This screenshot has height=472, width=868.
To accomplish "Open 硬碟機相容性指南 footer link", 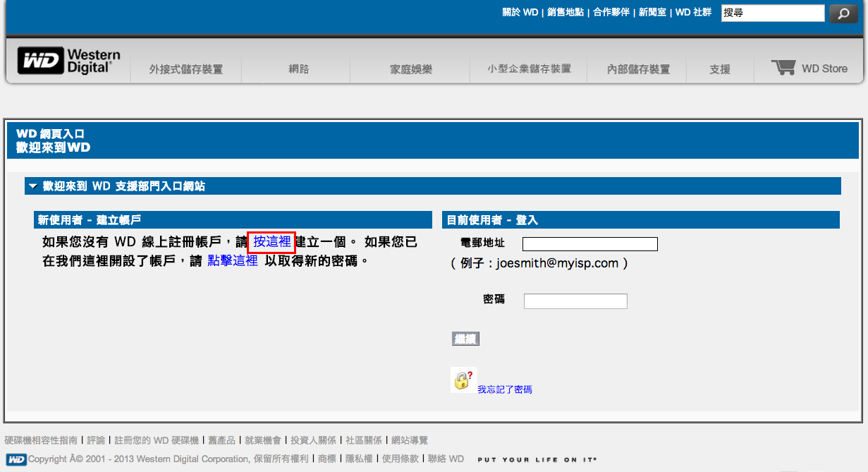I will point(41,440).
